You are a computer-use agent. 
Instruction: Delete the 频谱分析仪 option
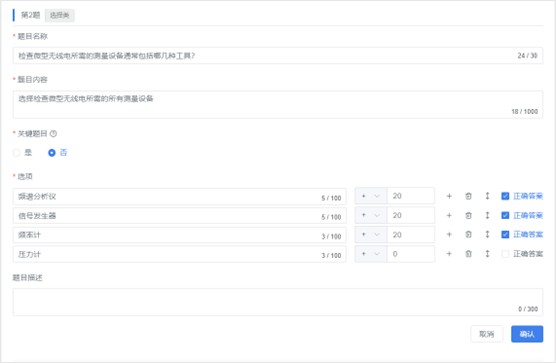pyautogui.click(x=468, y=196)
